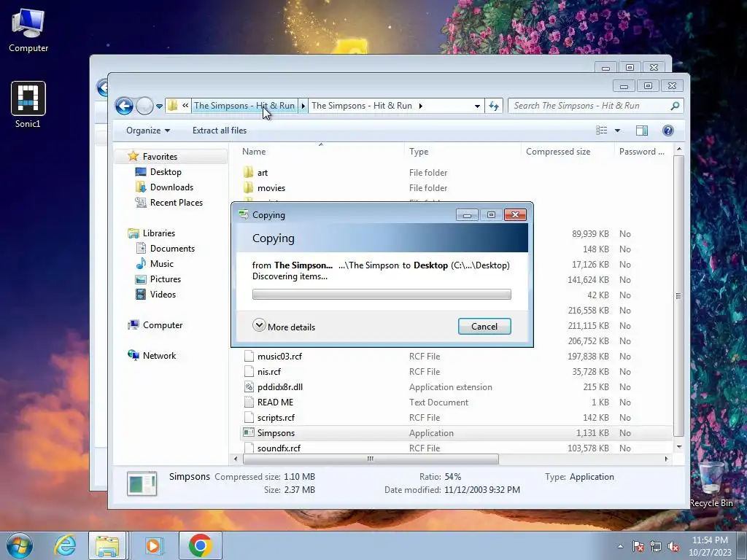747x560 pixels.
Task: Click the Copying progress bar
Action: 382,295
